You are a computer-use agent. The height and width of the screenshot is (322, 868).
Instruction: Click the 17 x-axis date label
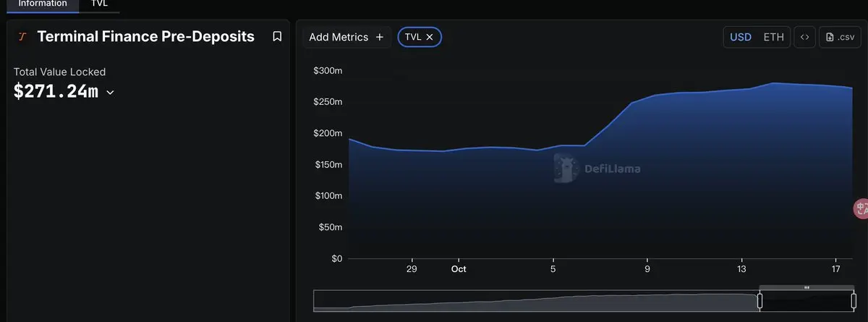(x=837, y=269)
